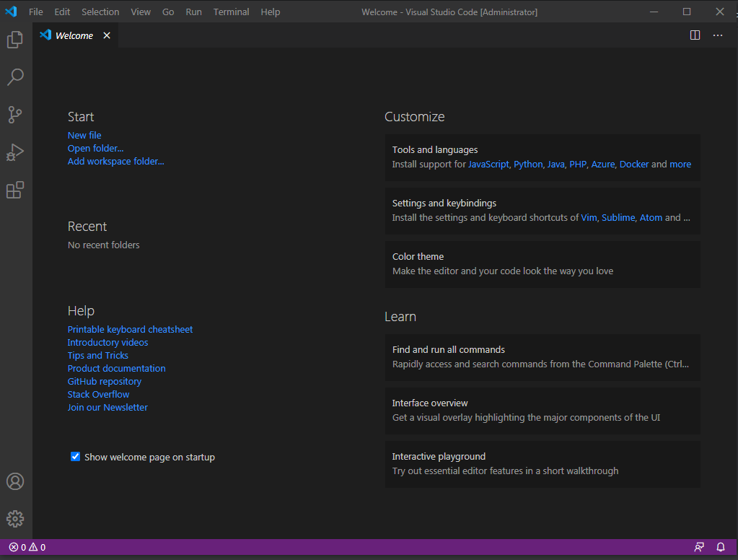The height and width of the screenshot is (560, 738).
Task: Close the Welcome tab
Action: coord(107,35)
